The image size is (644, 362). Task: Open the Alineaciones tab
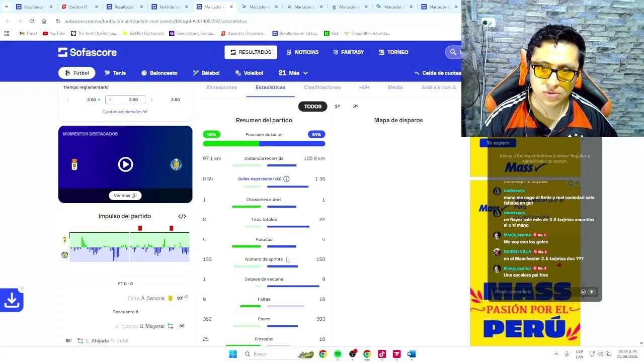221,87
